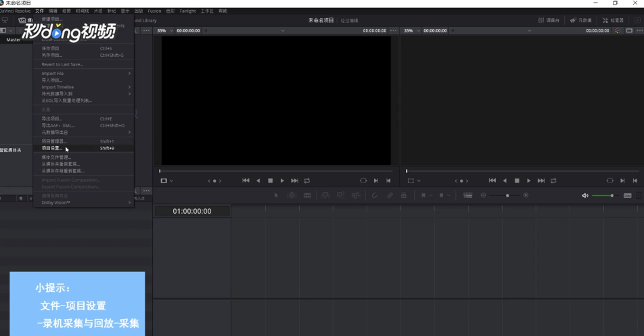644x336 pixels.
Task: Expand the Import Timeline submenu
Action: pos(83,87)
